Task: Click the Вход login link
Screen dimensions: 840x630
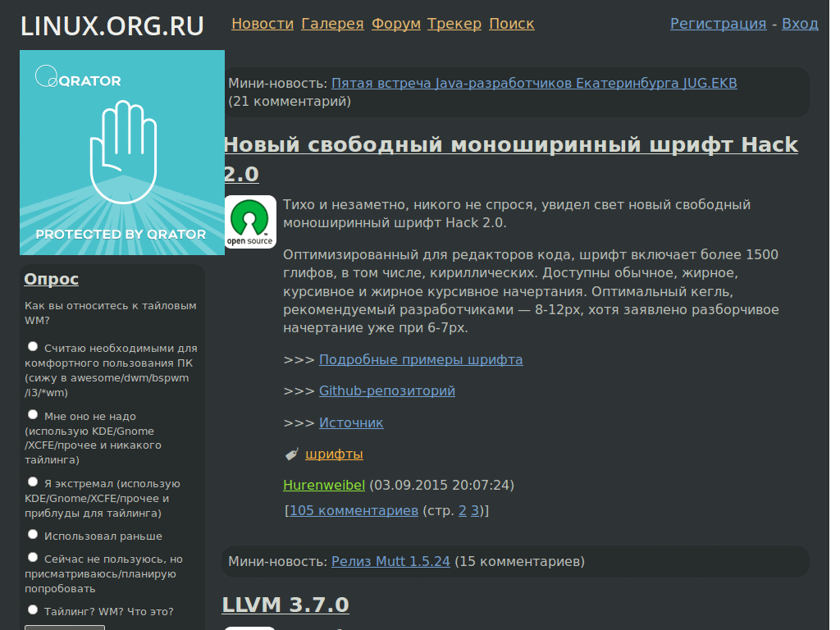Action: 800,24
